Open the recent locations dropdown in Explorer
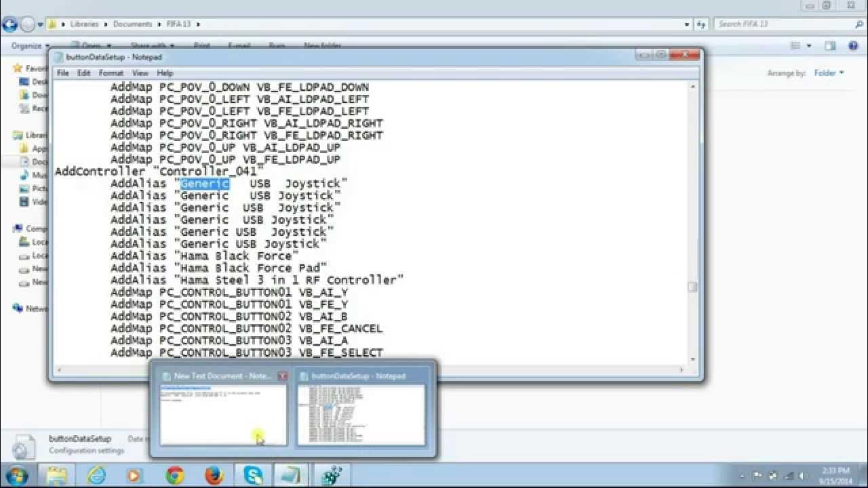The width and height of the screenshot is (868, 488). (x=39, y=24)
